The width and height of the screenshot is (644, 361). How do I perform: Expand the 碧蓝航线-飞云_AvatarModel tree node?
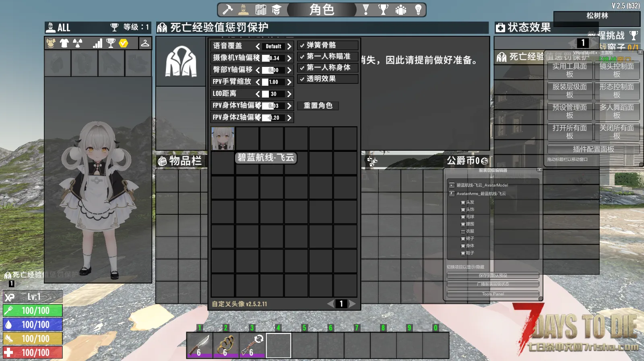[x=452, y=185]
